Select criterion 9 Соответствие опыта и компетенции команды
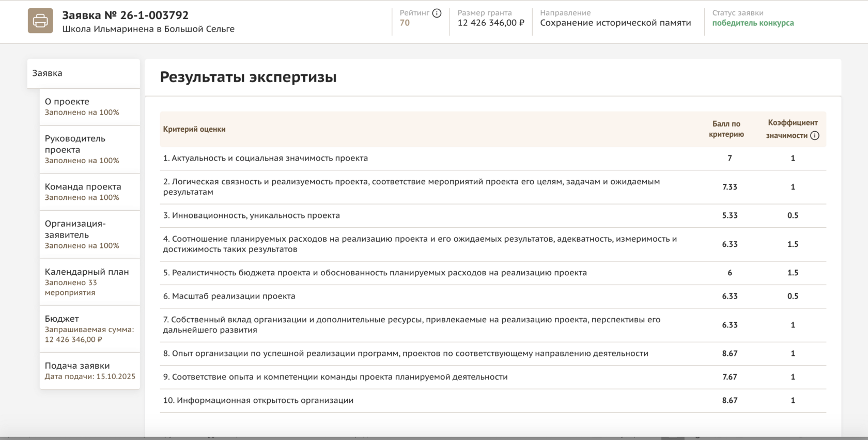The image size is (868, 440). pyautogui.click(x=335, y=377)
